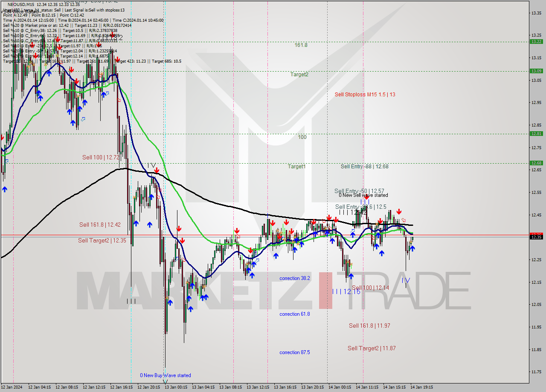Select the 'Sell Target2 | 11.87' label
Image resolution: width=546 pixels, height=392 pixels.
(x=372, y=348)
